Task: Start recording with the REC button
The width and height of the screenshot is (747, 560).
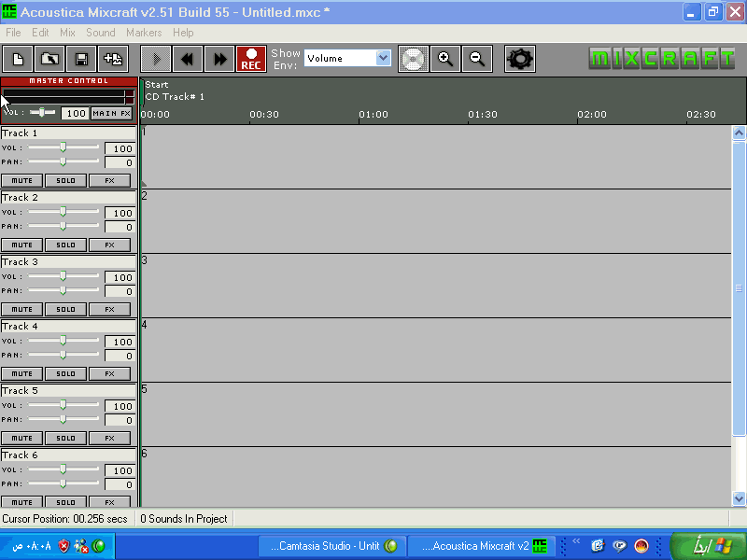Action: (x=251, y=59)
